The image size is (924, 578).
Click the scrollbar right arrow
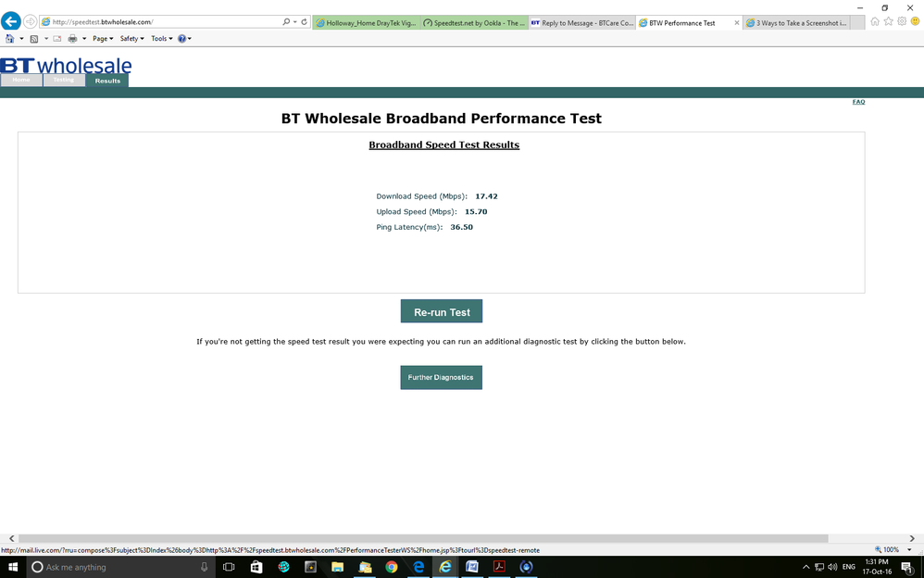click(912, 538)
